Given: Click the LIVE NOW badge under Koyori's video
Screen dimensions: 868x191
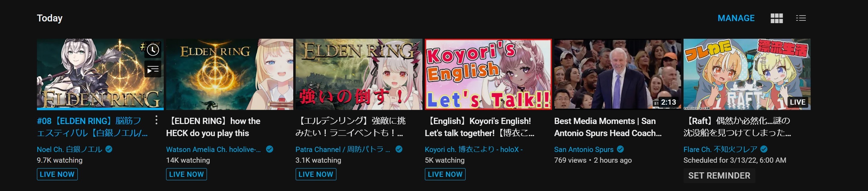Looking at the screenshot, I should 445,174.
